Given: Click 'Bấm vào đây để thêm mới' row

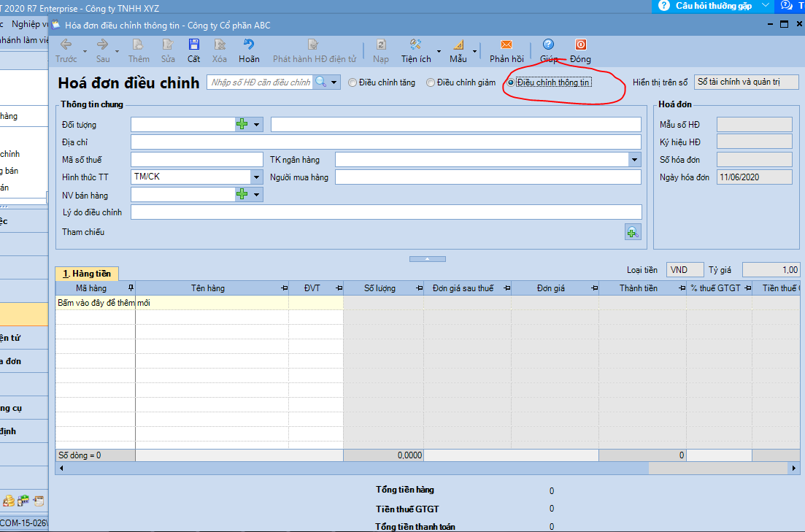Looking at the screenshot, I should click(x=199, y=302).
